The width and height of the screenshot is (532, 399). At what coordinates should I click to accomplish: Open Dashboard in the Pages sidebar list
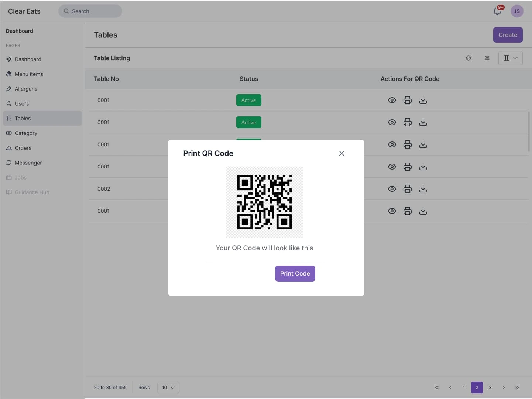click(x=42, y=59)
